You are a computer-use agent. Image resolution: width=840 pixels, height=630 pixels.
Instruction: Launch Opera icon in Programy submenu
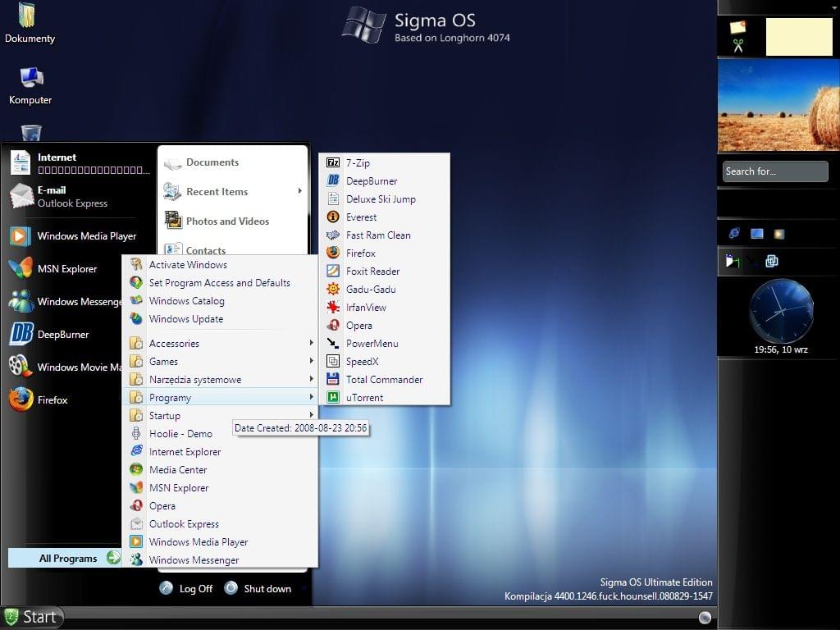point(333,325)
